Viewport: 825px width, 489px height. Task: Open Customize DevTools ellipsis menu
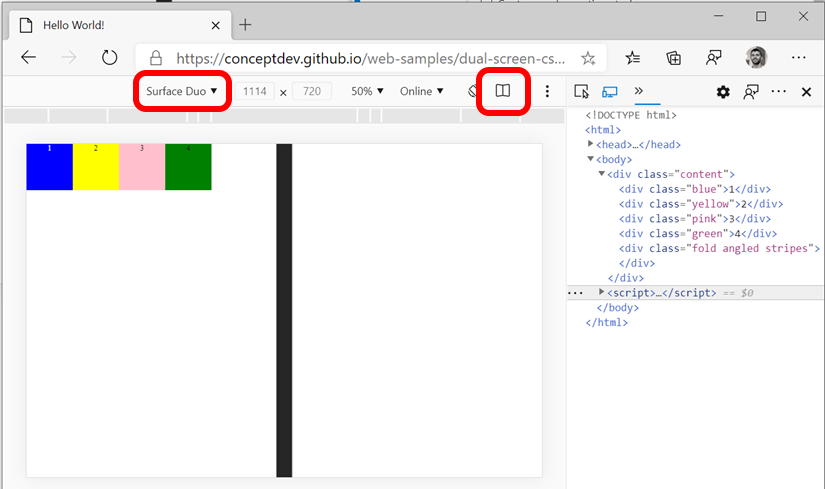[x=779, y=92]
